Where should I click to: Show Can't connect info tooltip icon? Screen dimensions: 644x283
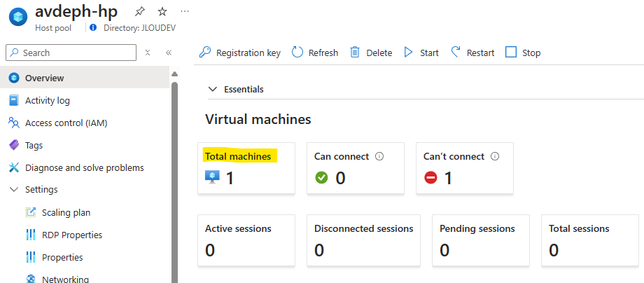pos(495,156)
